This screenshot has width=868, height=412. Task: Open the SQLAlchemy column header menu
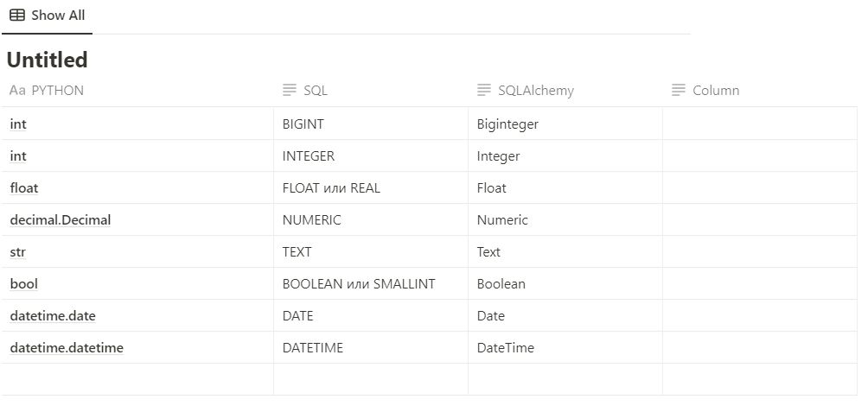[535, 91]
